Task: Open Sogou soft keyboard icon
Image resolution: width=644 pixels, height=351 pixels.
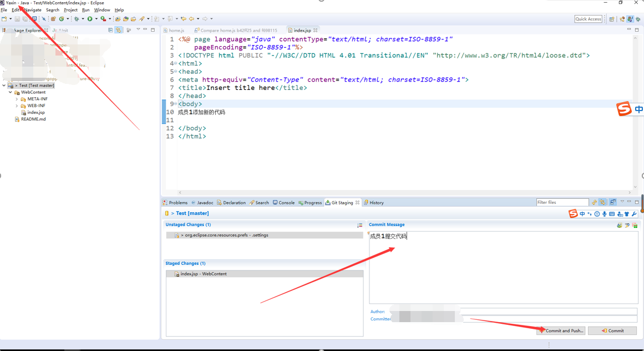Action: pos(612,214)
